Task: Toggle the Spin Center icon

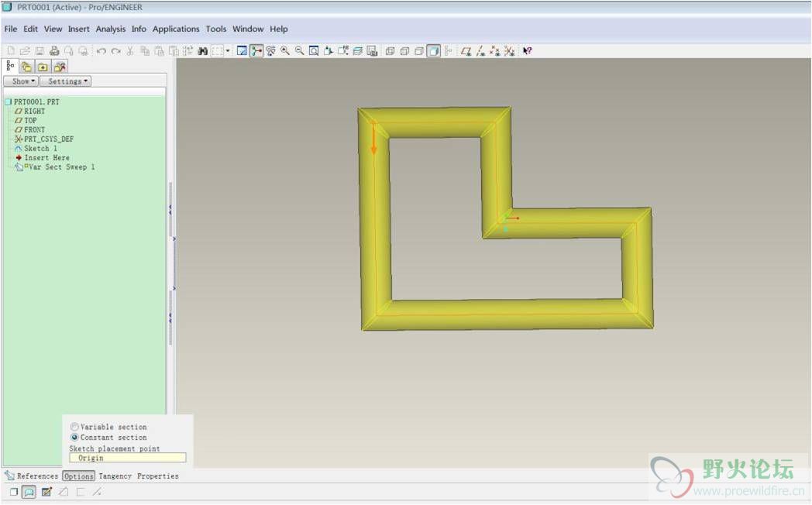Action: [256, 50]
